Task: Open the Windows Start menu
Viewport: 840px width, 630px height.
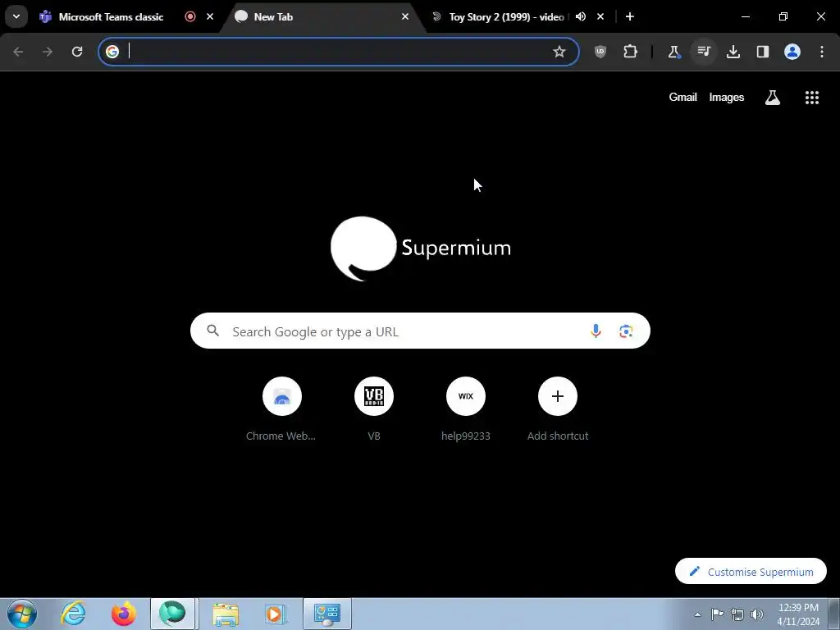Action: pyautogui.click(x=22, y=614)
